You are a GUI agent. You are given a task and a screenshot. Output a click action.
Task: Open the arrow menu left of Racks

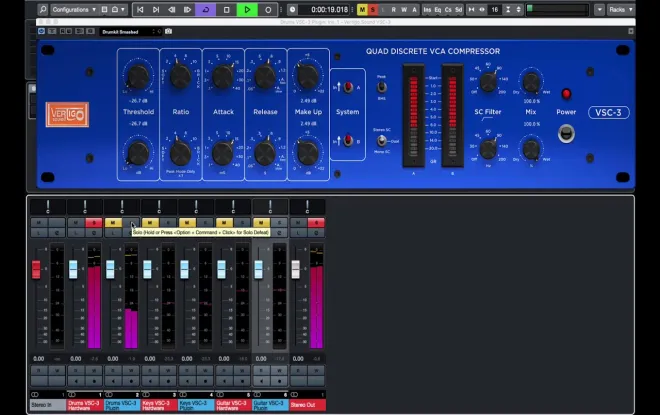(x=599, y=9)
